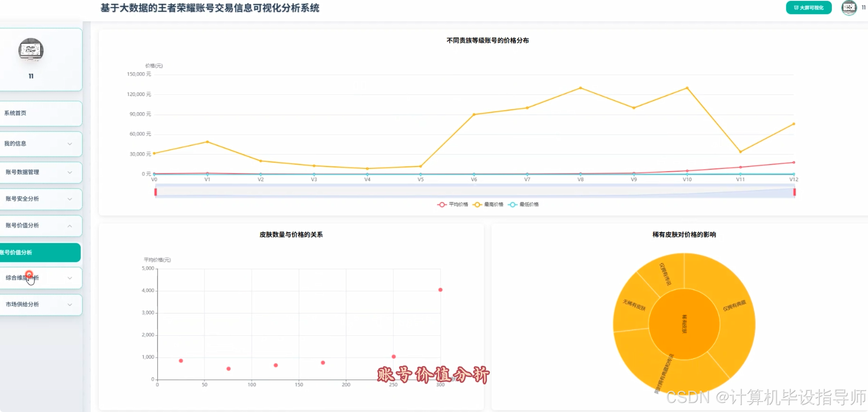
Task: Toggle 最高价格 series in chart legend
Action: pyautogui.click(x=488, y=204)
